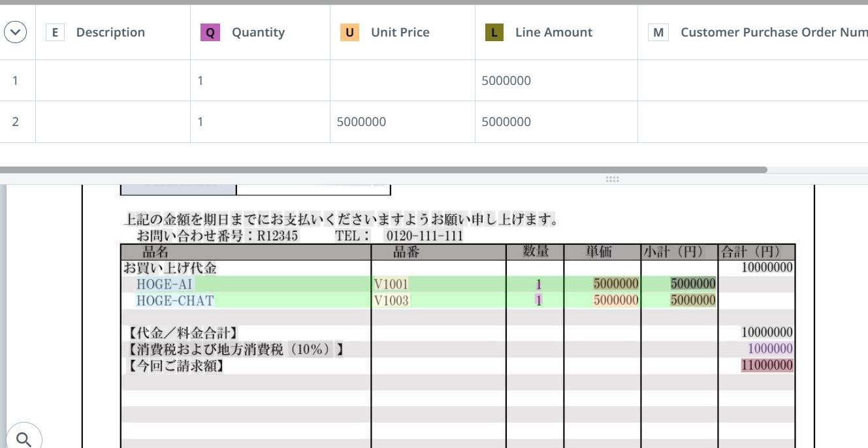Viewport: 868px width, 448px height.
Task: Select the Description column header
Action: (113, 32)
